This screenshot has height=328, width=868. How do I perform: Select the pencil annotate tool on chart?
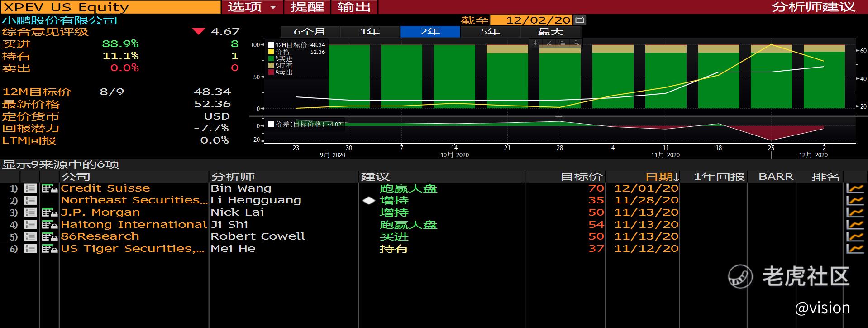pos(549,43)
